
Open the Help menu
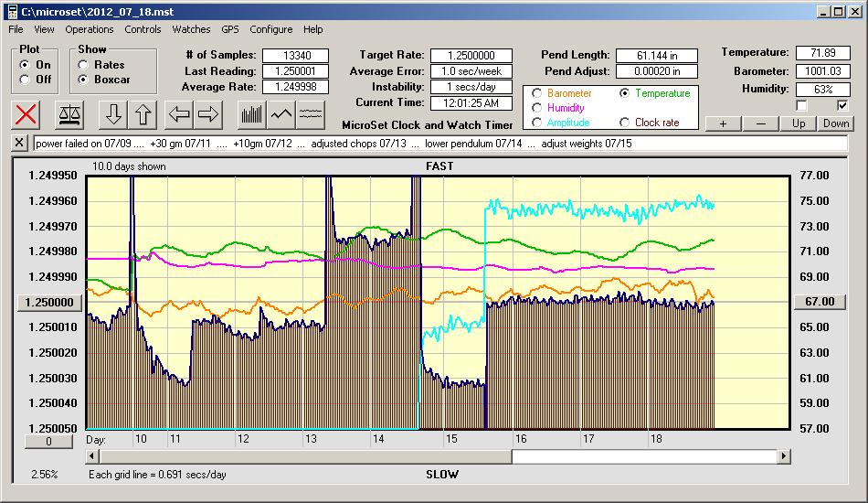312,29
